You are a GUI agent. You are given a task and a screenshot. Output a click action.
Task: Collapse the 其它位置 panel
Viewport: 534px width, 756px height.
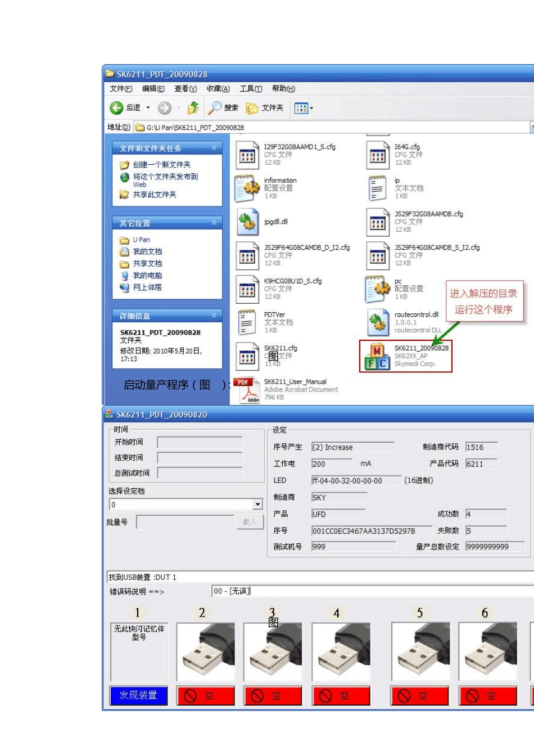click(214, 223)
